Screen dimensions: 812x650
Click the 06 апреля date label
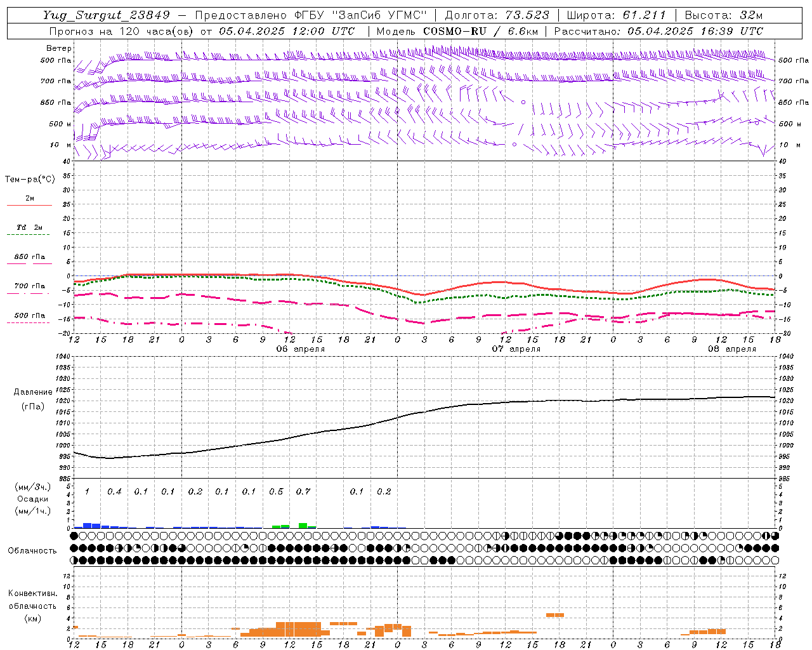click(x=301, y=349)
